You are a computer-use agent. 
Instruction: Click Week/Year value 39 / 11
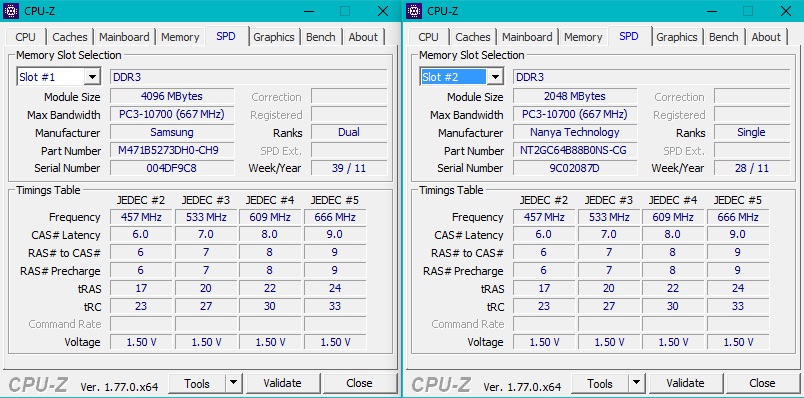[x=349, y=168]
